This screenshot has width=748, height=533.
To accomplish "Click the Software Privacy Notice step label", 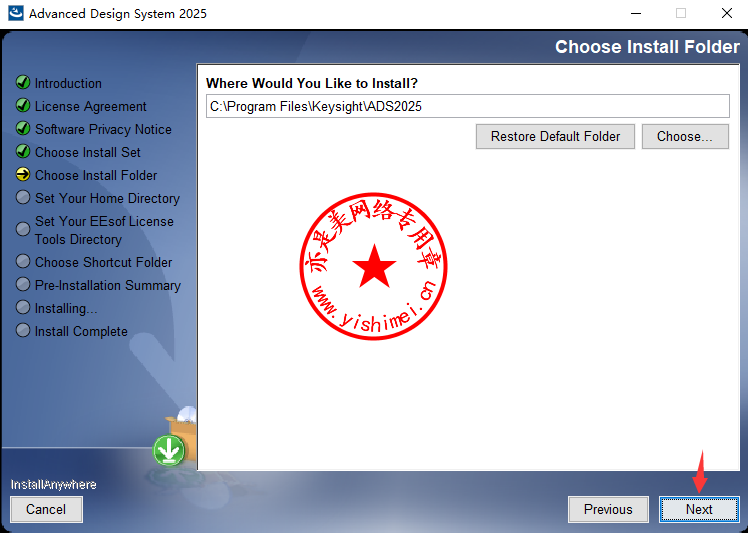I will 103,129.
